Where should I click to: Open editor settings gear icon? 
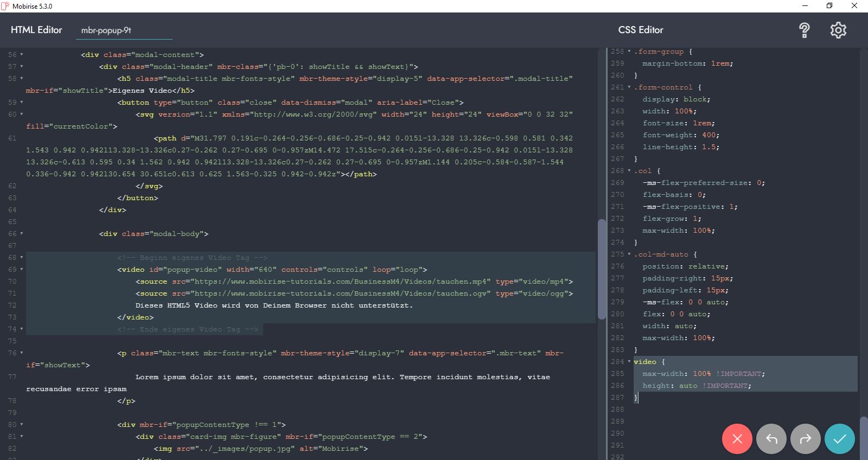(x=838, y=30)
